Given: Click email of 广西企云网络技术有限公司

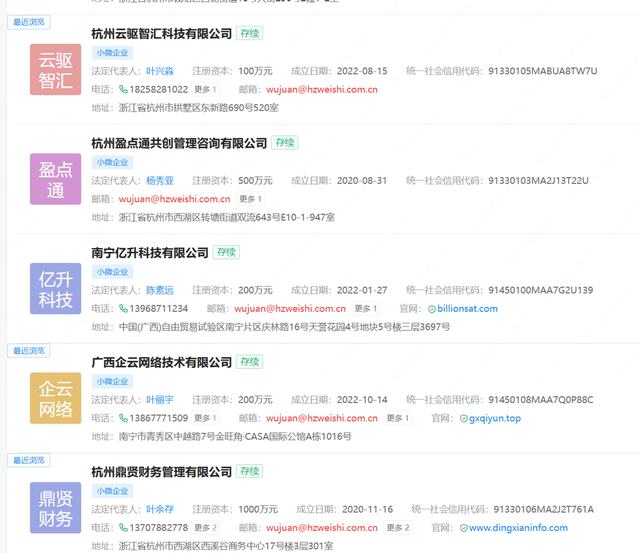Looking at the screenshot, I should [x=322, y=418].
